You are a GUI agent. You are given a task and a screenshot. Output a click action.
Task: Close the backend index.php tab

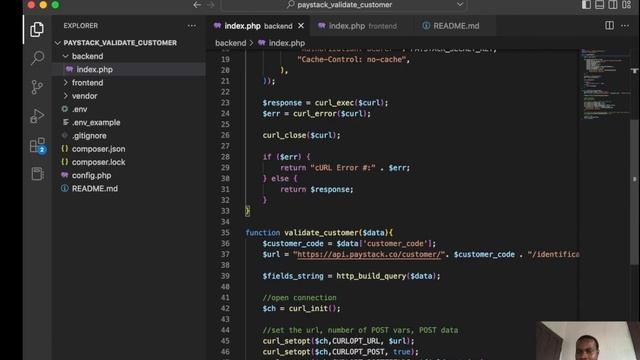(x=301, y=26)
